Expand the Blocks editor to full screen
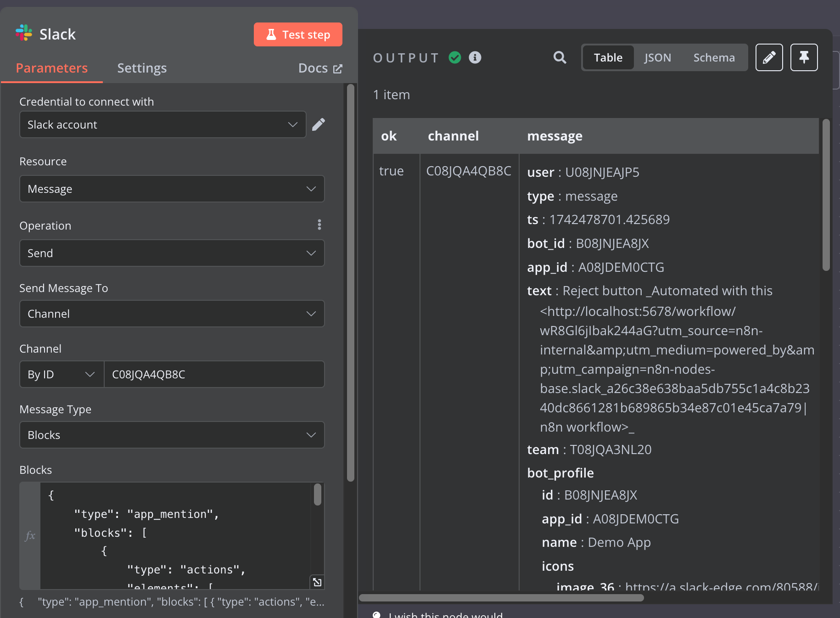 coord(317,582)
